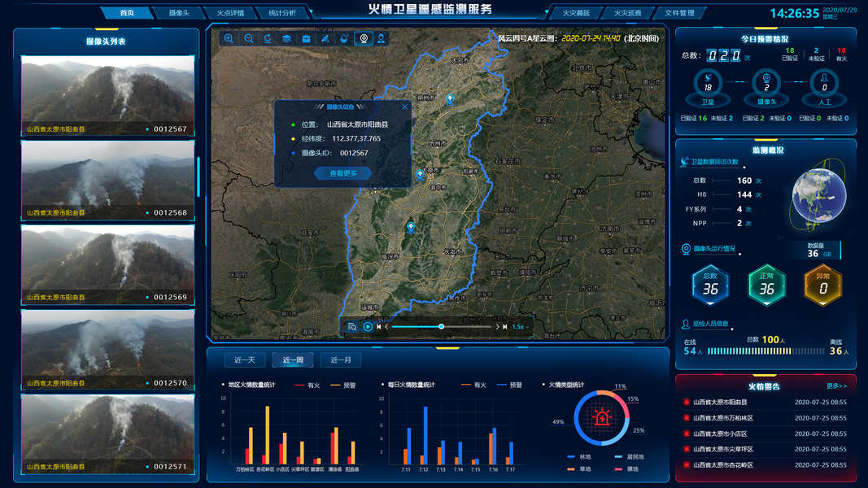Step forward one timeline frame
The height and width of the screenshot is (488, 868).
[x=497, y=326]
